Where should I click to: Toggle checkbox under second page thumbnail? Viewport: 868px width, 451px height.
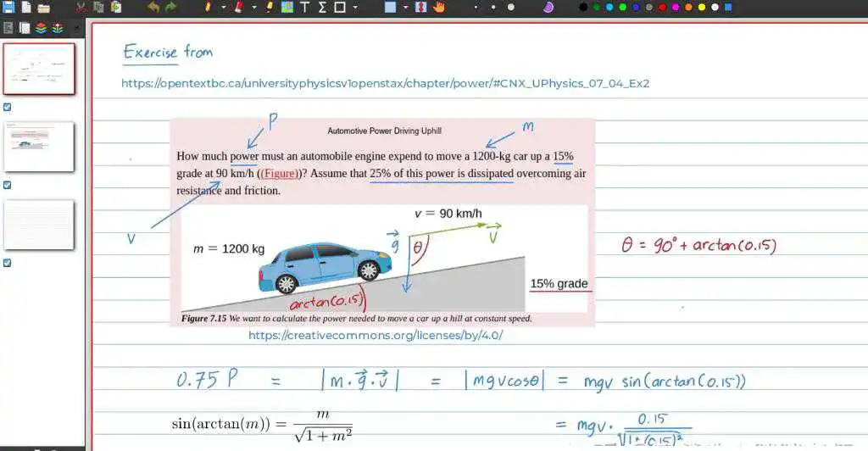[8, 185]
